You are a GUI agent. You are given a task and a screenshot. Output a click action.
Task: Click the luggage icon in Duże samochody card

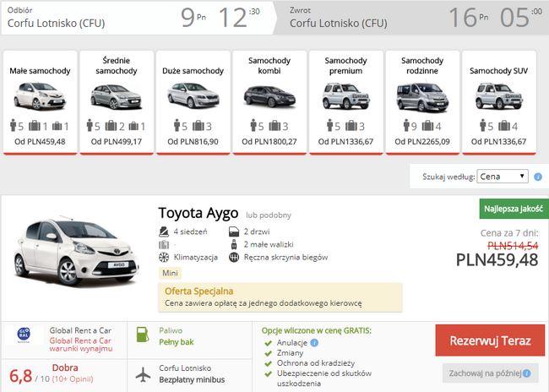click(198, 125)
